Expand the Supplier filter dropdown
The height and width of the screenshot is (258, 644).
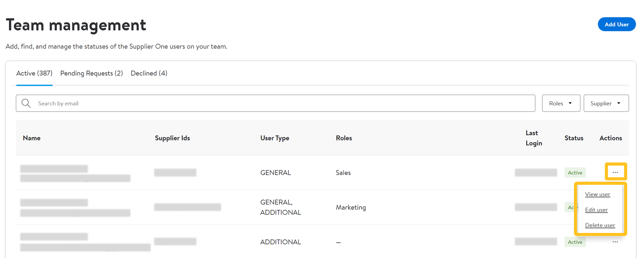[x=606, y=103]
